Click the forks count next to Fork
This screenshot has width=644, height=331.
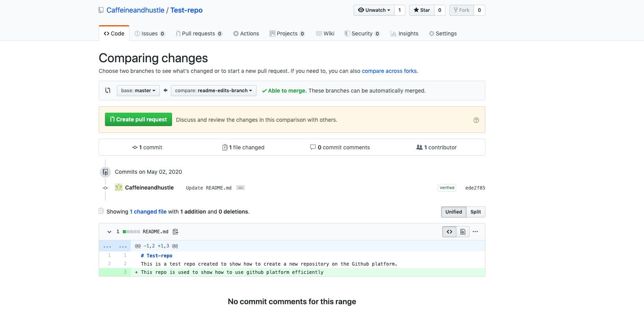pos(479,10)
